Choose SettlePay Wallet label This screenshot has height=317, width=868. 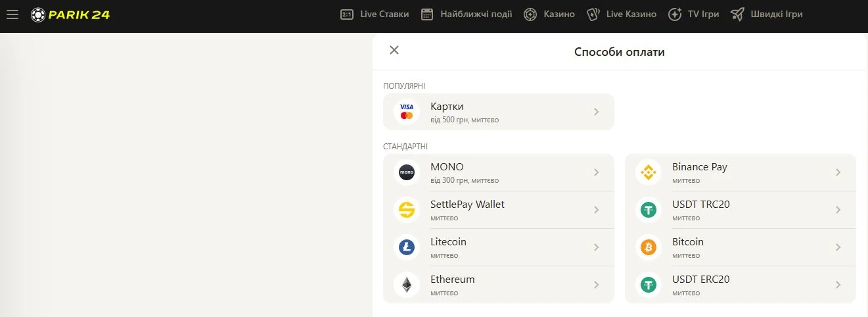467,205
